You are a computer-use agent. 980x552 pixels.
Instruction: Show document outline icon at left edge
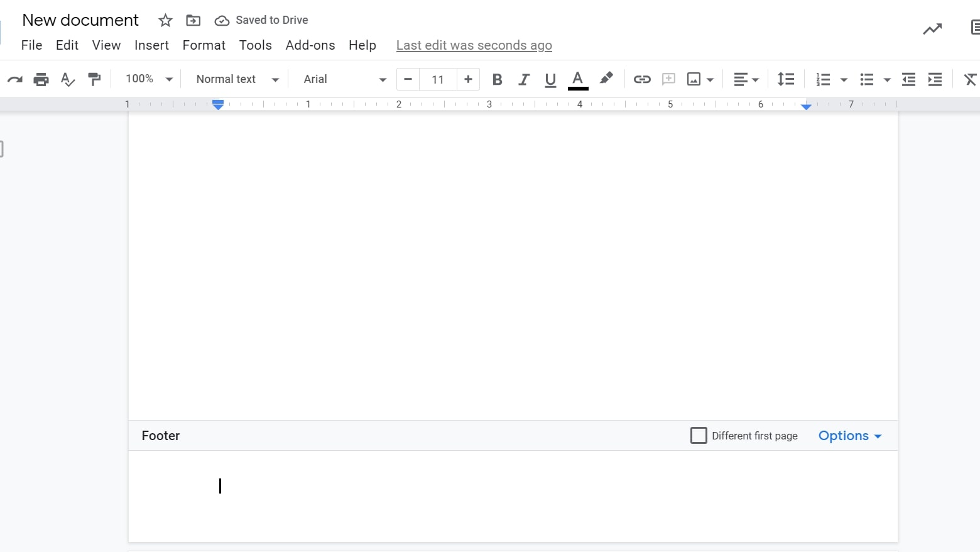(2, 149)
